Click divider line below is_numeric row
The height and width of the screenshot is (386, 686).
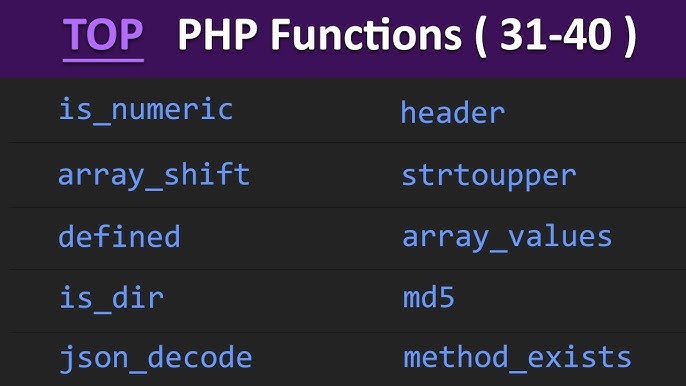347,142
